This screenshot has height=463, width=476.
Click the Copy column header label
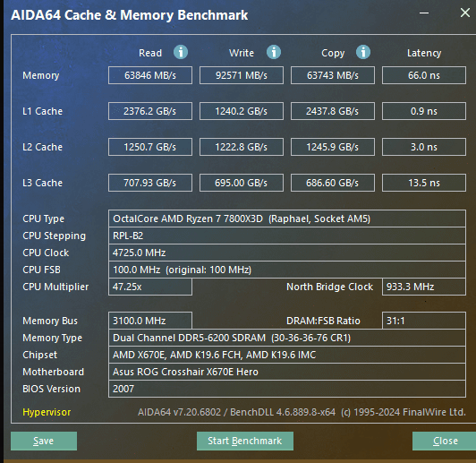tap(333, 53)
